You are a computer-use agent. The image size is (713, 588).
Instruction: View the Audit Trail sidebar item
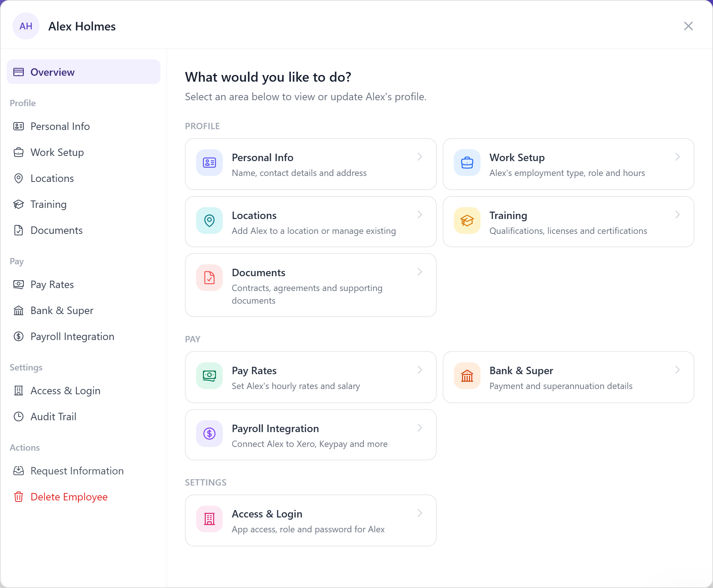point(84,416)
